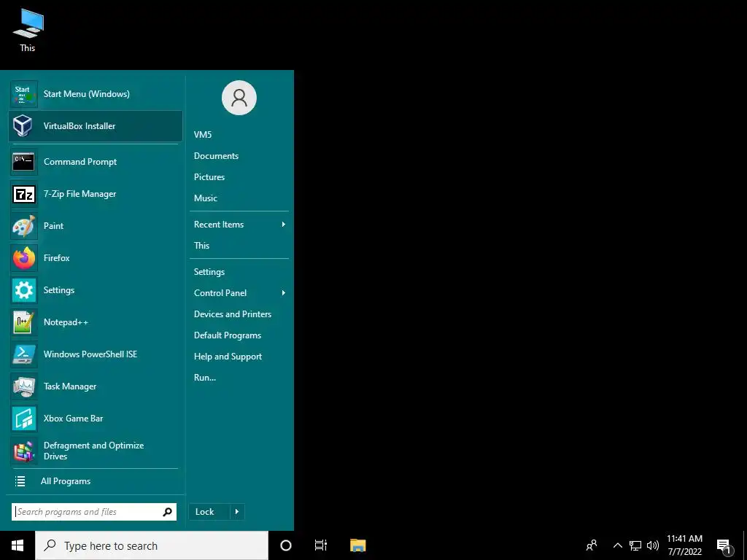
Task: Open Cortana circle icon on taskbar
Action: [x=285, y=545]
